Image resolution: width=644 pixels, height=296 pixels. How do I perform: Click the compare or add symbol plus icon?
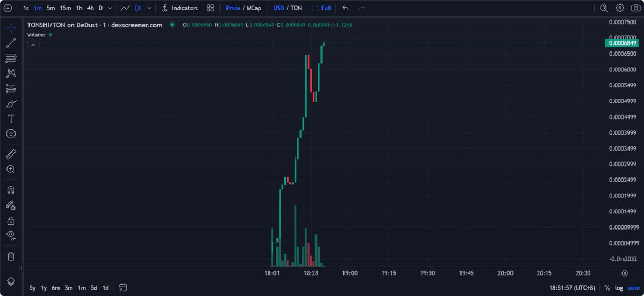[8, 8]
